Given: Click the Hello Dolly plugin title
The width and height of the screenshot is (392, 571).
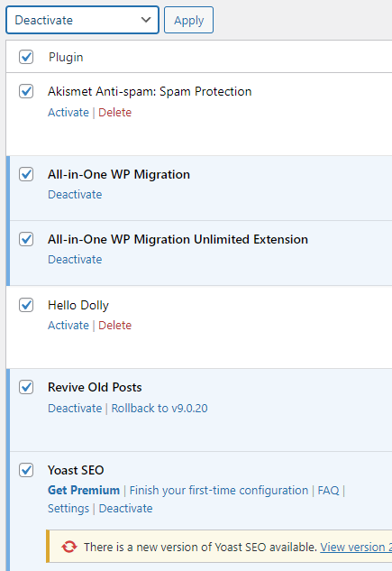Looking at the screenshot, I should [78, 305].
